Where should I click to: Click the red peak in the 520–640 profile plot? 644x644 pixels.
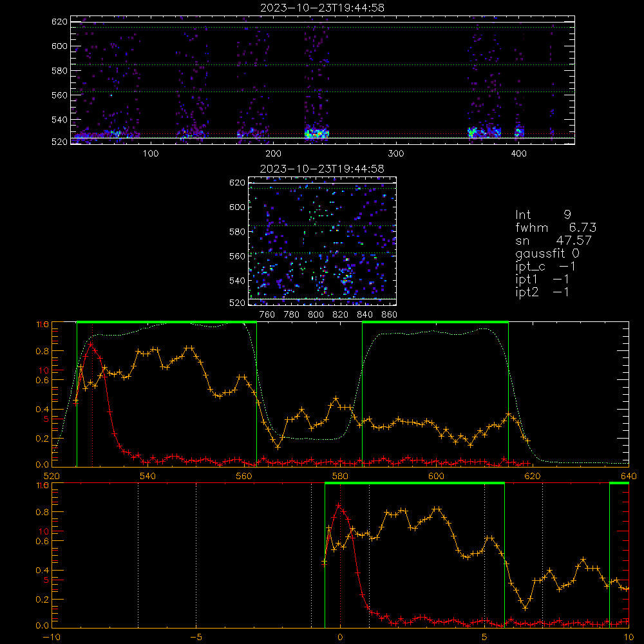[x=91, y=344]
